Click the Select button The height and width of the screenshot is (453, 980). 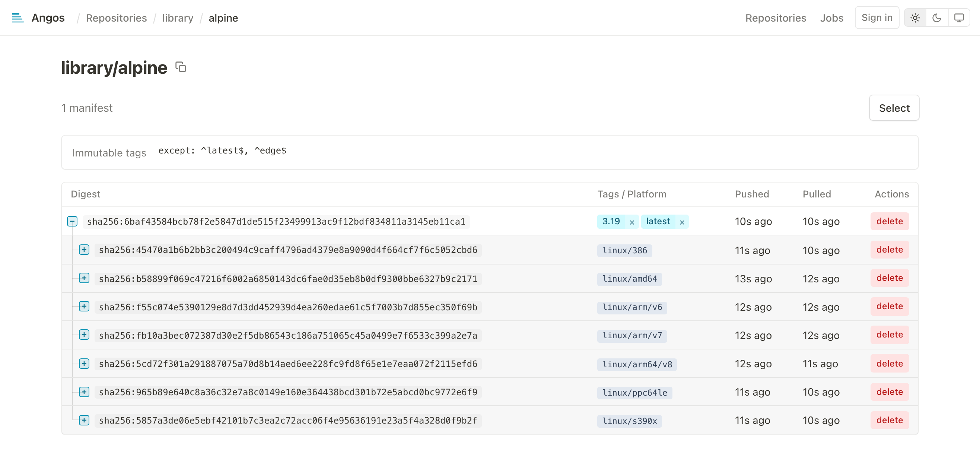pyautogui.click(x=894, y=108)
